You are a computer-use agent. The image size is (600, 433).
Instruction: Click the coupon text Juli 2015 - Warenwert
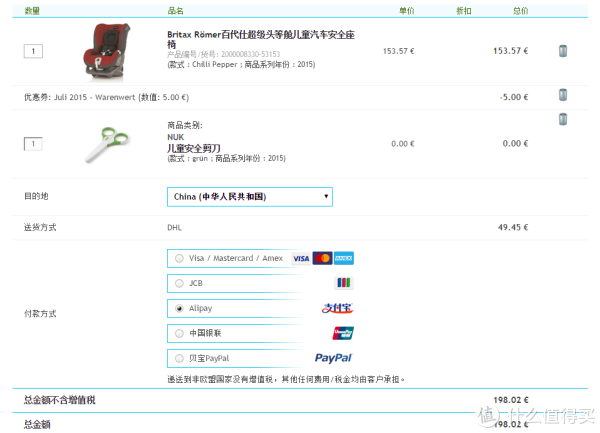pyautogui.click(x=95, y=97)
